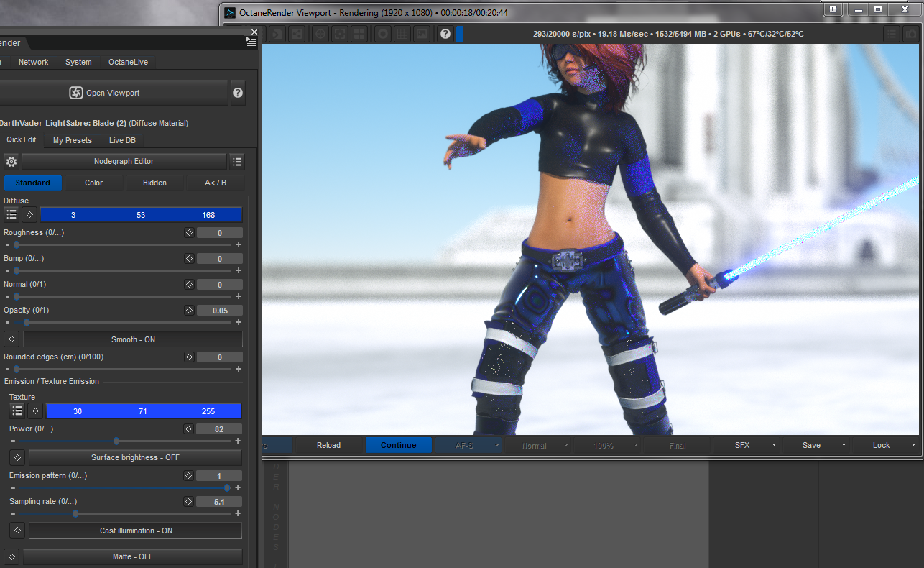Click the viewport toolbar help question mark
Viewport: 924px width, 568px height.
tap(445, 34)
